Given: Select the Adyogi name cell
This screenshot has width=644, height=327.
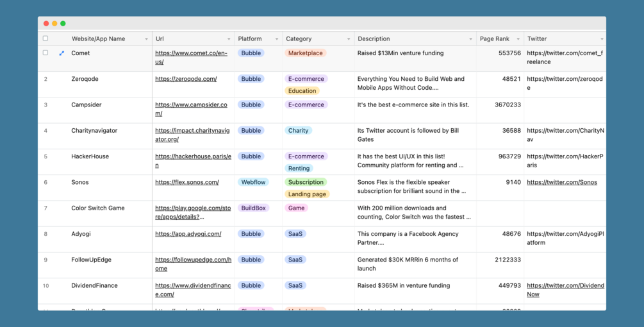Looking at the screenshot, I should tap(81, 234).
